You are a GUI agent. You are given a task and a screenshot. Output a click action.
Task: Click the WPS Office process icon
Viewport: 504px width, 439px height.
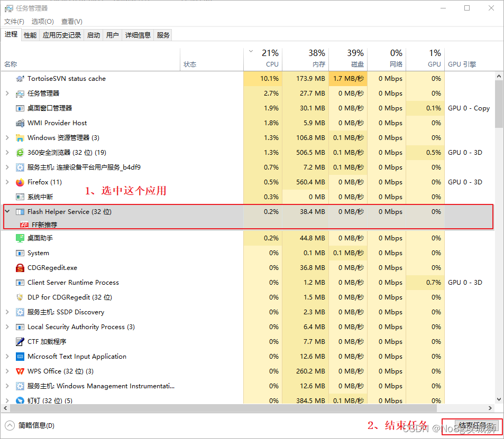click(20, 371)
